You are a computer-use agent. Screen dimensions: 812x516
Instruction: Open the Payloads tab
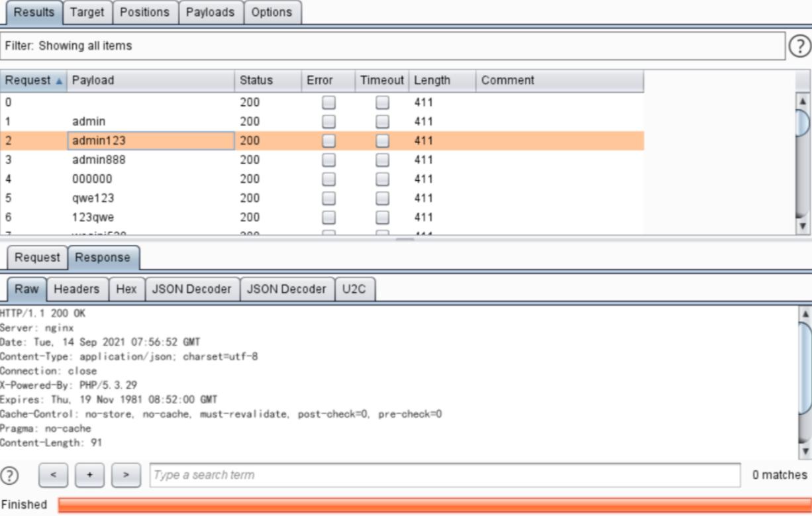coord(210,12)
